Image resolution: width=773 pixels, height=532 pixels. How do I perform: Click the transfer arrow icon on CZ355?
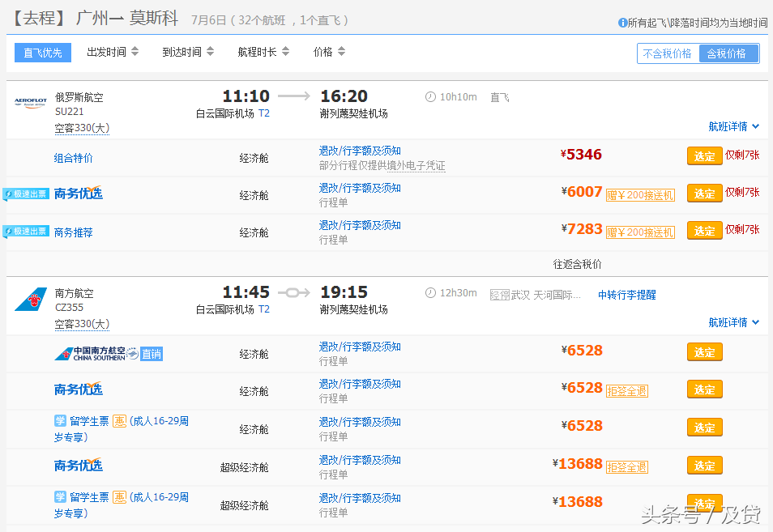pyautogui.click(x=294, y=292)
